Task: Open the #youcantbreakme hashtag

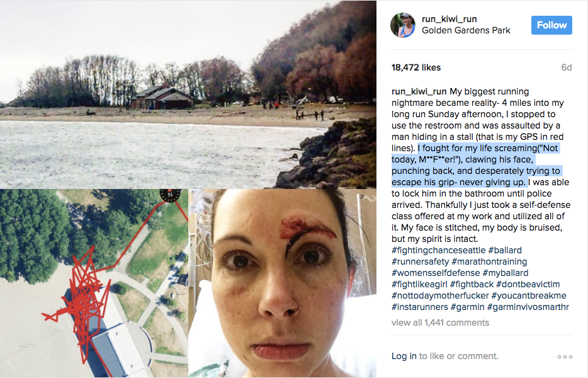Action: (529, 295)
